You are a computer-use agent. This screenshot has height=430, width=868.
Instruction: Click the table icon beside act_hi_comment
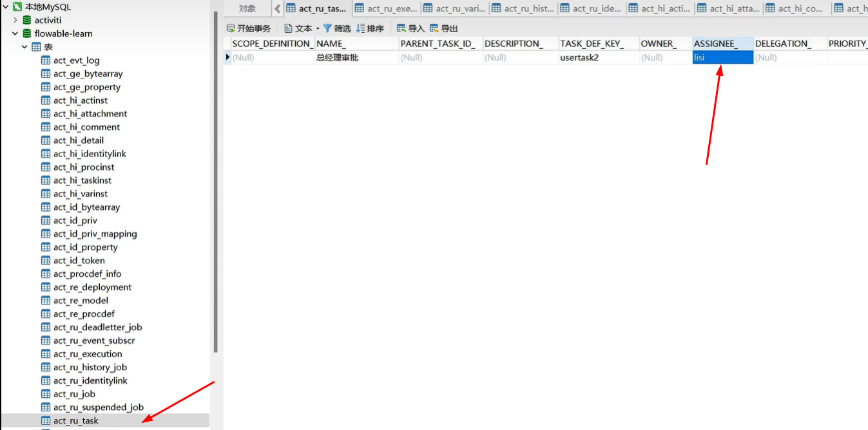(x=46, y=127)
